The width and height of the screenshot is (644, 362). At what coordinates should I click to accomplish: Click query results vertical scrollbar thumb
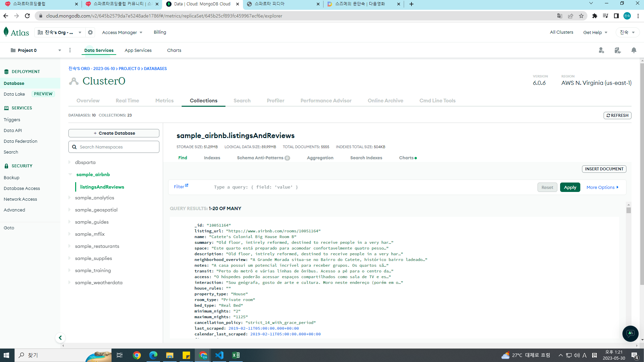(628, 210)
